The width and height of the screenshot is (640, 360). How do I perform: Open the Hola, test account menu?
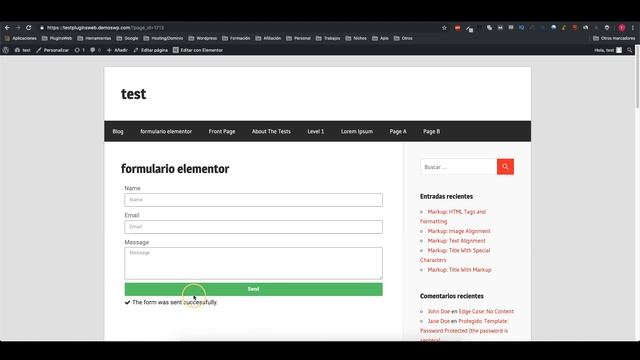pos(608,50)
